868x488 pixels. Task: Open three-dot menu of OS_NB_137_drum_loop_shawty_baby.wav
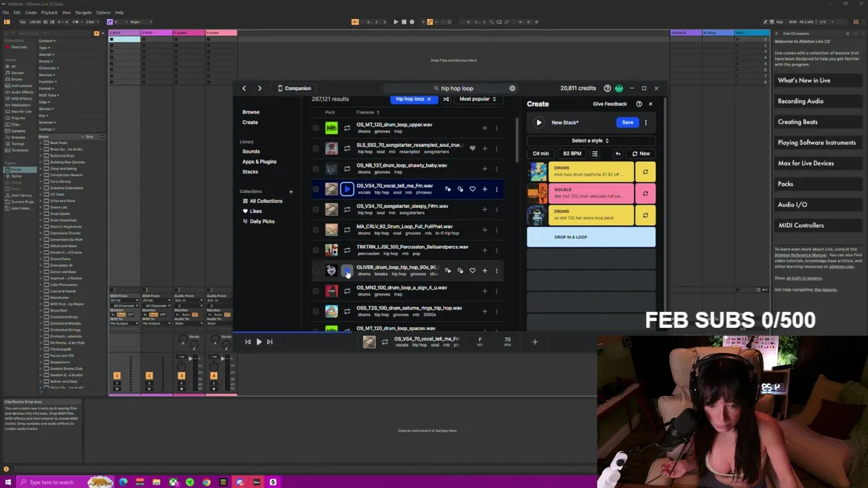pos(496,169)
